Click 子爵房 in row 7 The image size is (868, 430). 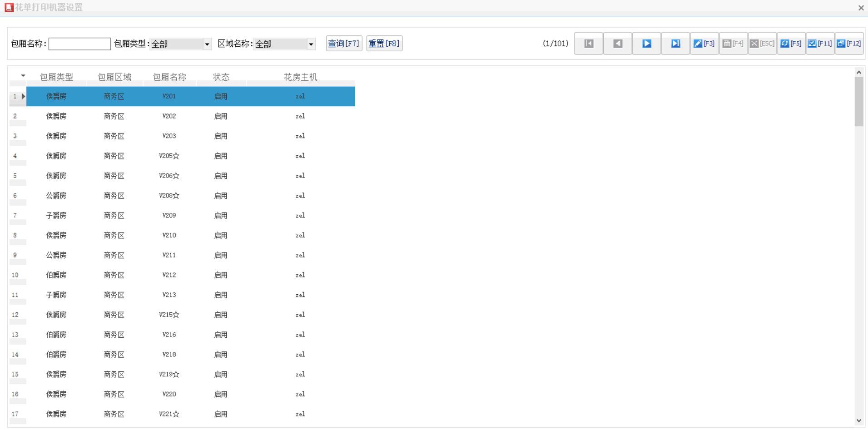pyautogui.click(x=56, y=216)
